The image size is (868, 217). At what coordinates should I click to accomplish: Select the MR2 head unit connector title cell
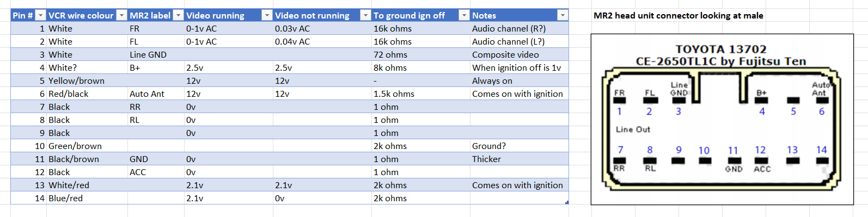[x=678, y=15]
